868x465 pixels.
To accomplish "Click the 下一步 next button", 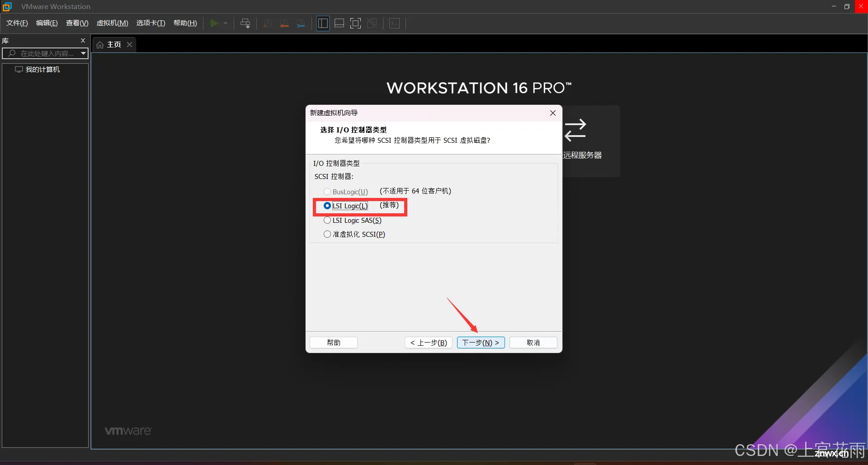I will 481,343.
